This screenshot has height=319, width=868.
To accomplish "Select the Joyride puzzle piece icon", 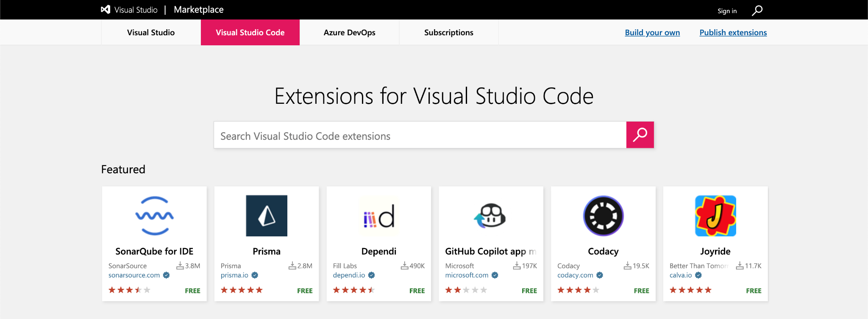I will pyautogui.click(x=715, y=216).
